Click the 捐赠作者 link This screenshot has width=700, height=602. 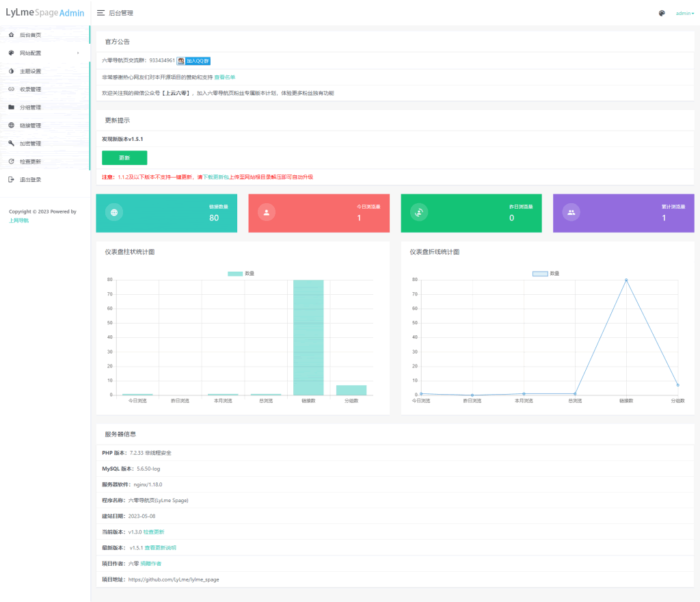150,563
